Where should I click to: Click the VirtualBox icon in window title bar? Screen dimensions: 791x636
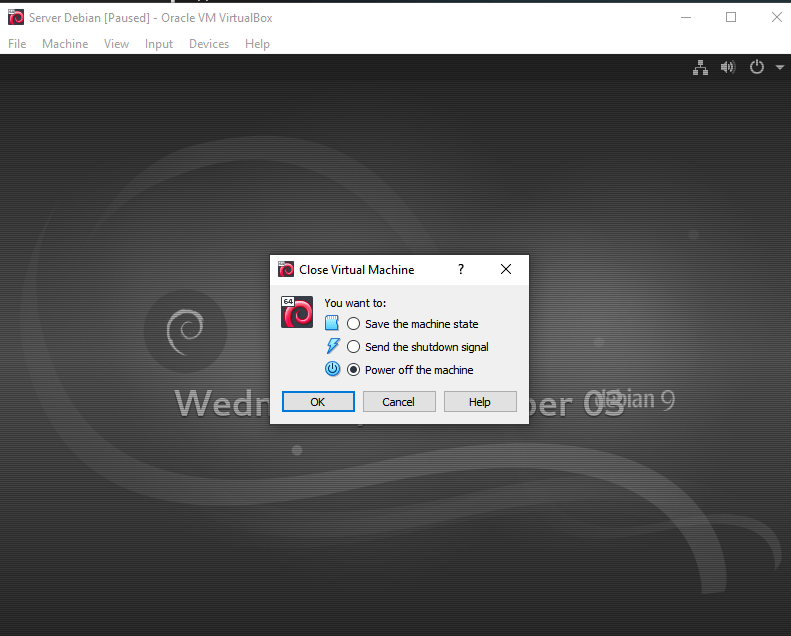(x=15, y=18)
